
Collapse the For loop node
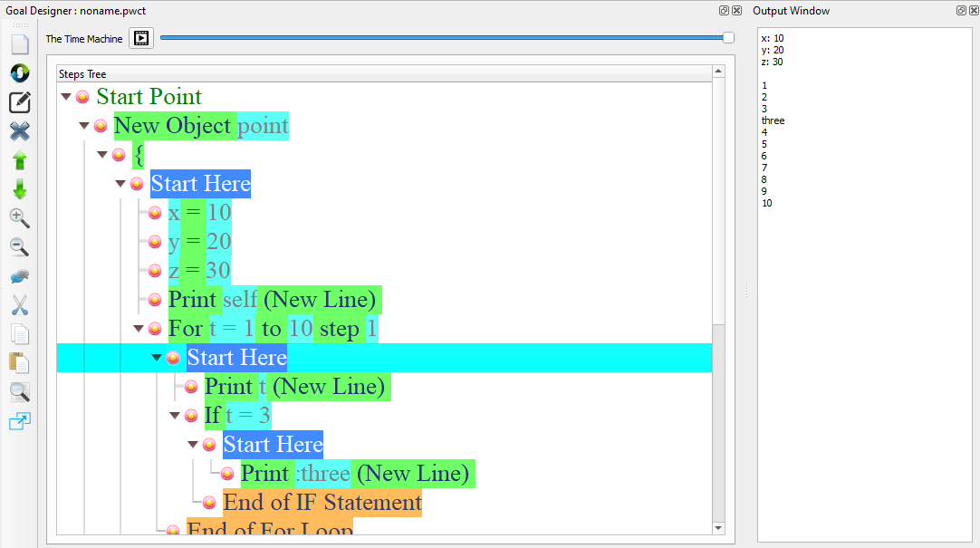139,329
